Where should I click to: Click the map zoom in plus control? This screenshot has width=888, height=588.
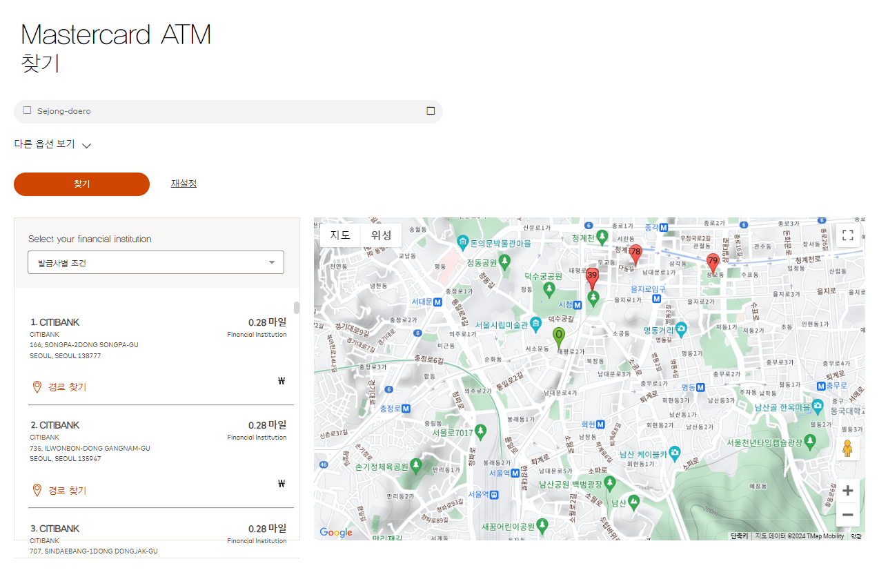click(847, 490)
